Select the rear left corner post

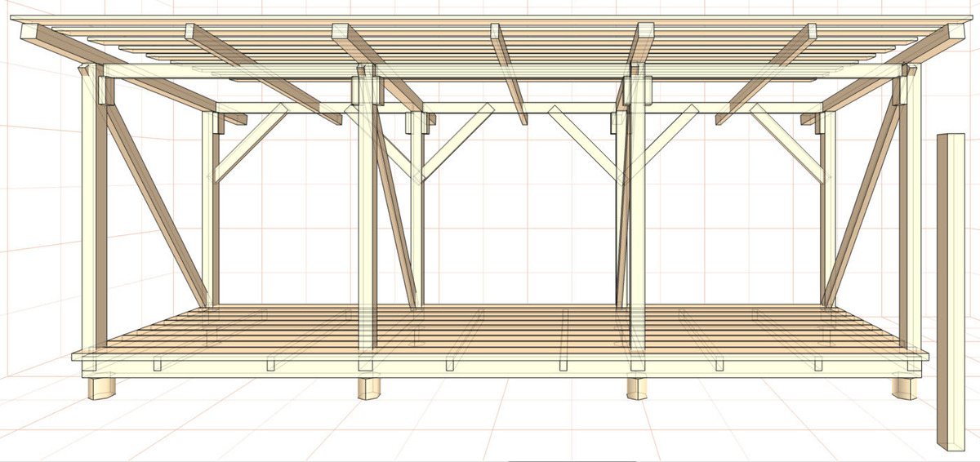pos(208,212)
